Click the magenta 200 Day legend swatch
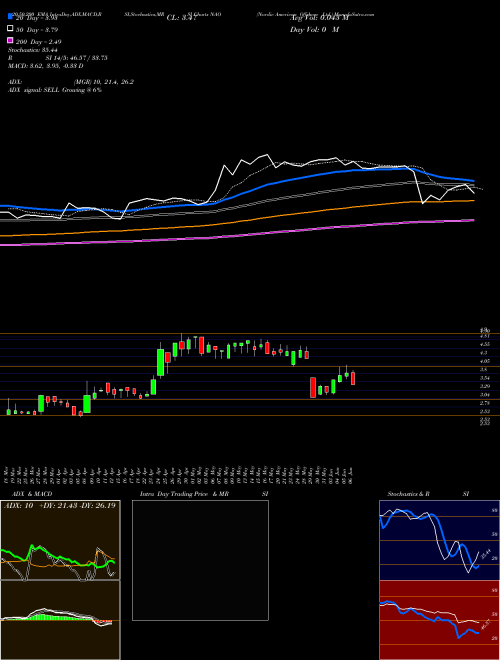The height and width of the screenshot is (660, 500). pos(10,40)
